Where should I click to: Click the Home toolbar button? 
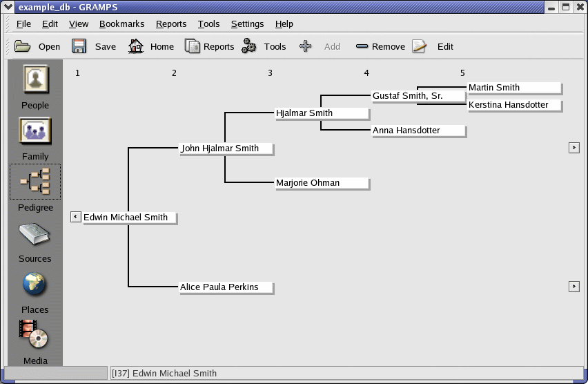[x=150, y=46]
